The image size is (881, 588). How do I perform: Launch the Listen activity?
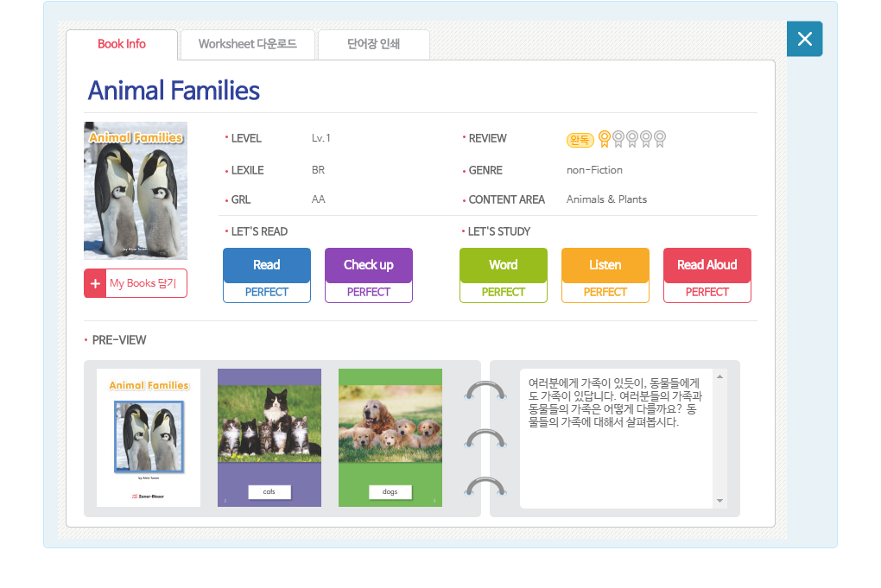[605, 266]
